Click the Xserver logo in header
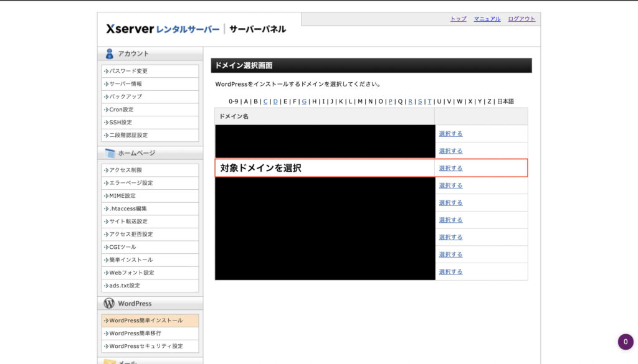638x364 pixels. 163,29
